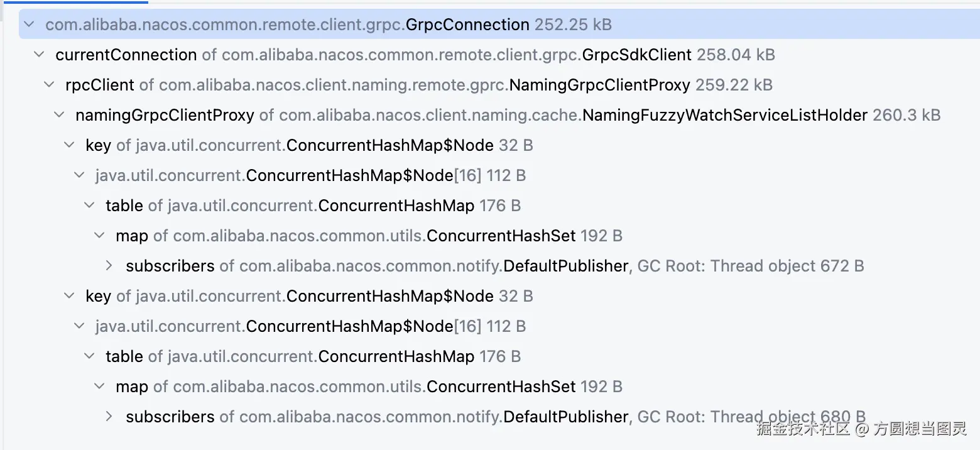
Task: Expand the subscribers DefaultPublisher 680 B node
Action: (x=109, y=417)
